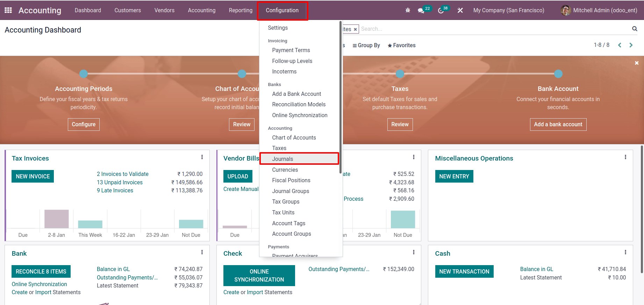
Task: Open the apps grid menu icon
Action: tap(8, 10)
